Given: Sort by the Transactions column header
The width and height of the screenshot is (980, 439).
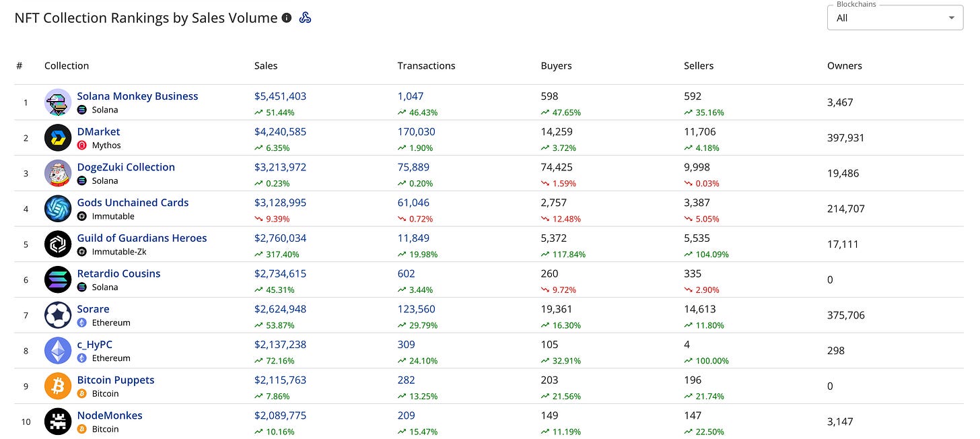Looking at the screenshot, I should 427,66.
